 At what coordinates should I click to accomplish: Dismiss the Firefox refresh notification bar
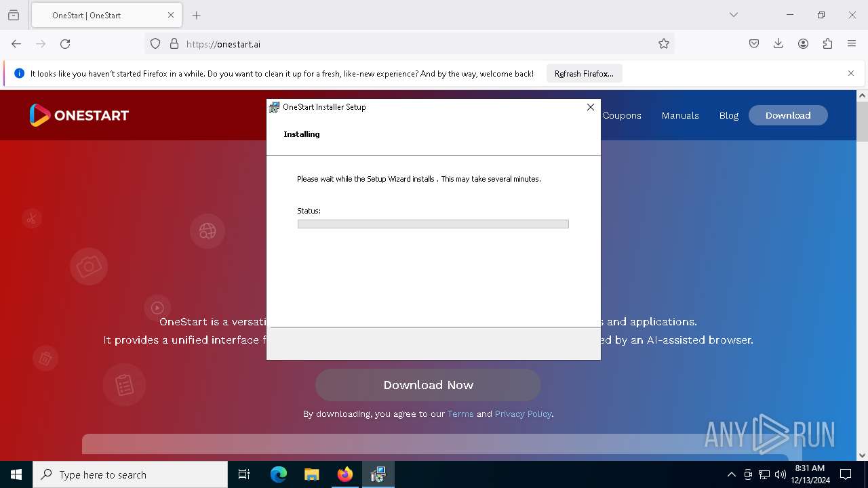coord(851,73)
